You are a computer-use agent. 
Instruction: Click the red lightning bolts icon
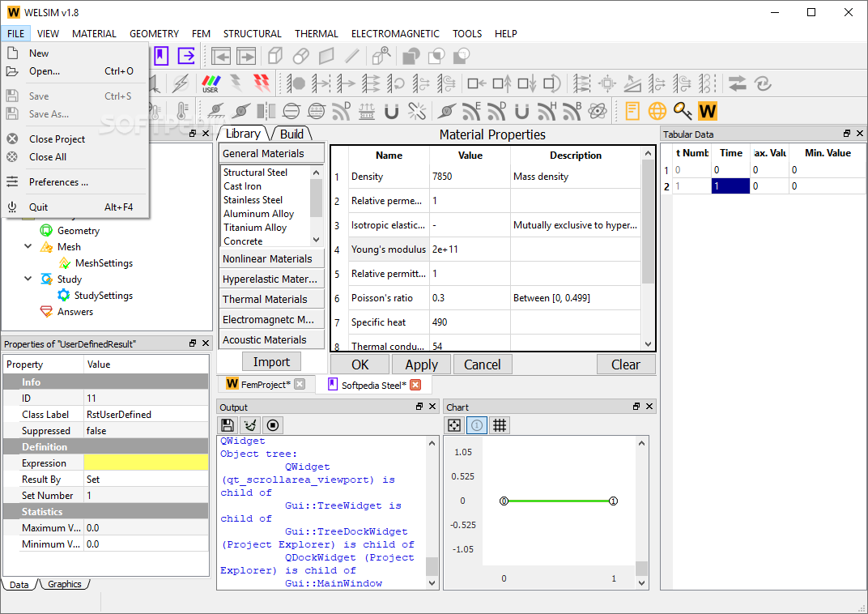pos(262,83)
